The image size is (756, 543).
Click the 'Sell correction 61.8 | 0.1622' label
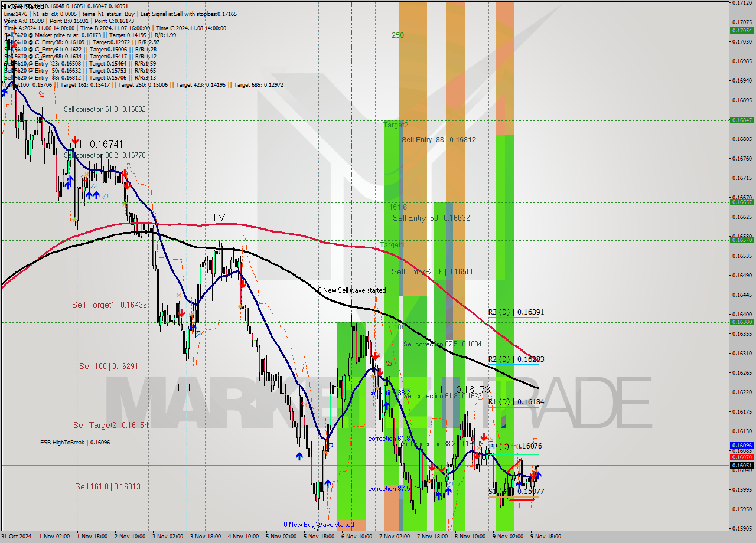(x=442, y=396)
